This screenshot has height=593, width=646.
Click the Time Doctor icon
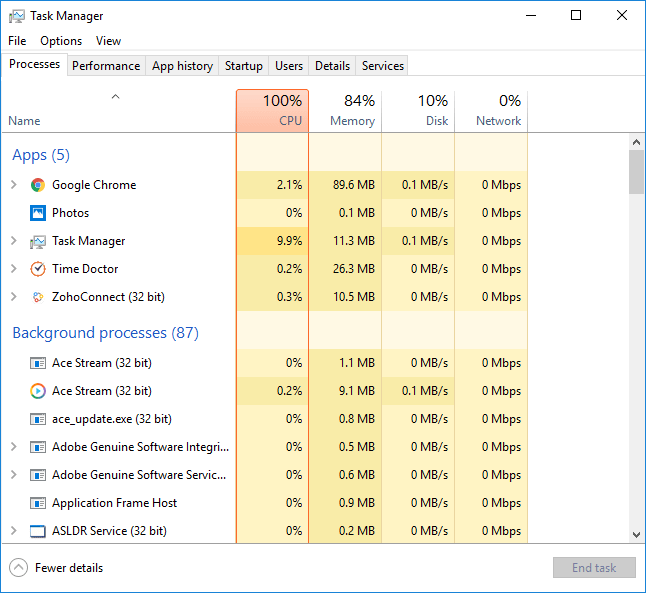point(38,269)
